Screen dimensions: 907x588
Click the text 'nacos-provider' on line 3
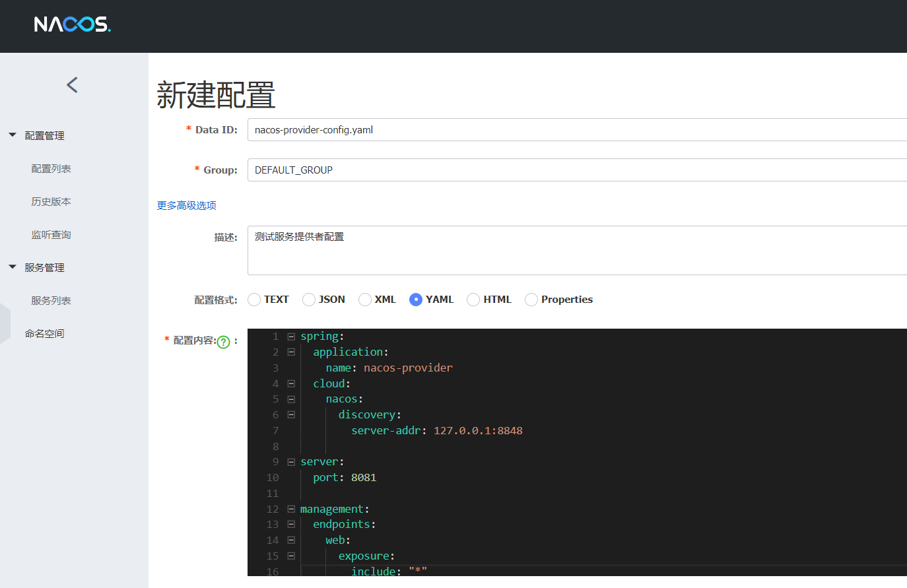(x=408, y=368)
